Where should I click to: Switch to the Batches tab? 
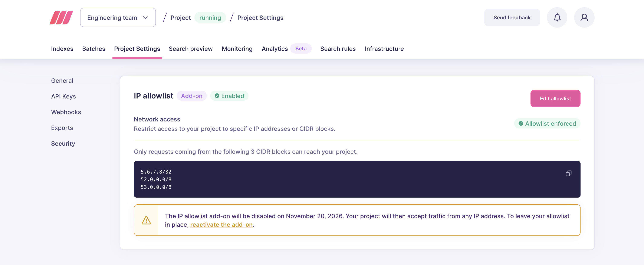93,49
